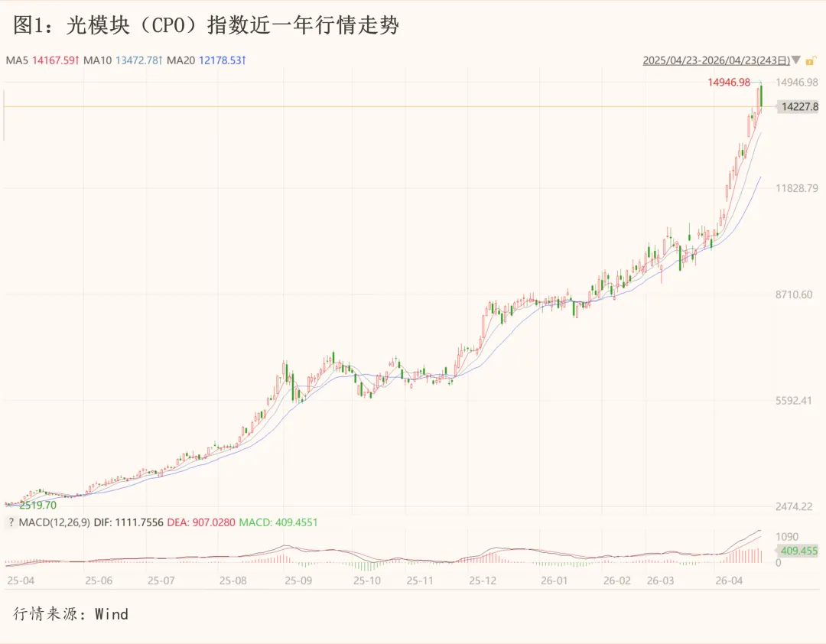Screen dimensions: 826x644
Task: Open the date range dropdown triangle
Action: coord(797,60)
